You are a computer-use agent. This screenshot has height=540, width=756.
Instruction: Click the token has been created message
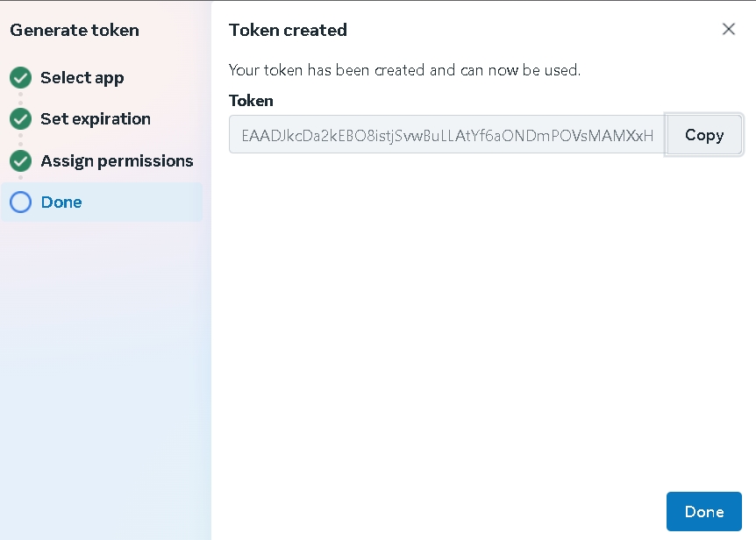(x=404, y=70)
